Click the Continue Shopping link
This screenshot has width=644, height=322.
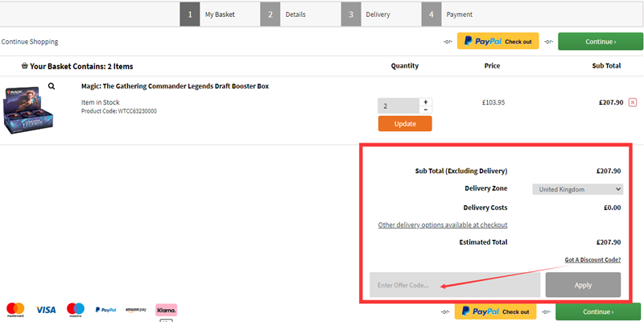[x=30, y=42]
